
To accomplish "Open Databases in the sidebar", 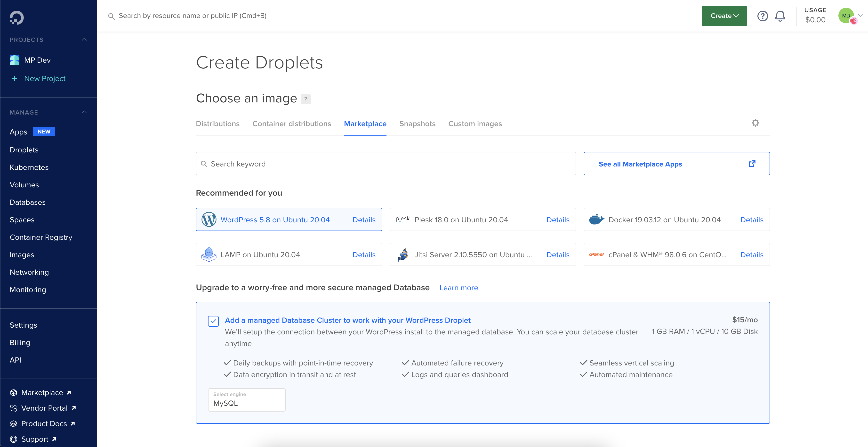I will pos(28,202).
